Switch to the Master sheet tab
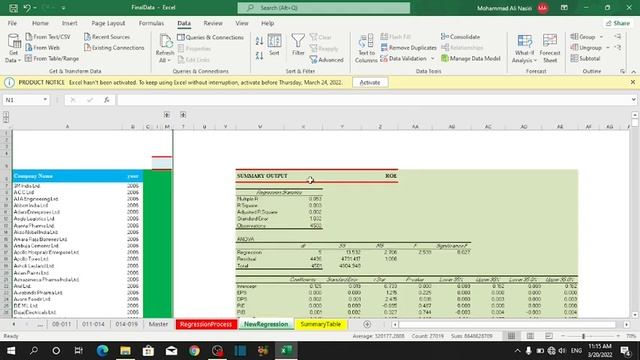 (x=158, y=324)
